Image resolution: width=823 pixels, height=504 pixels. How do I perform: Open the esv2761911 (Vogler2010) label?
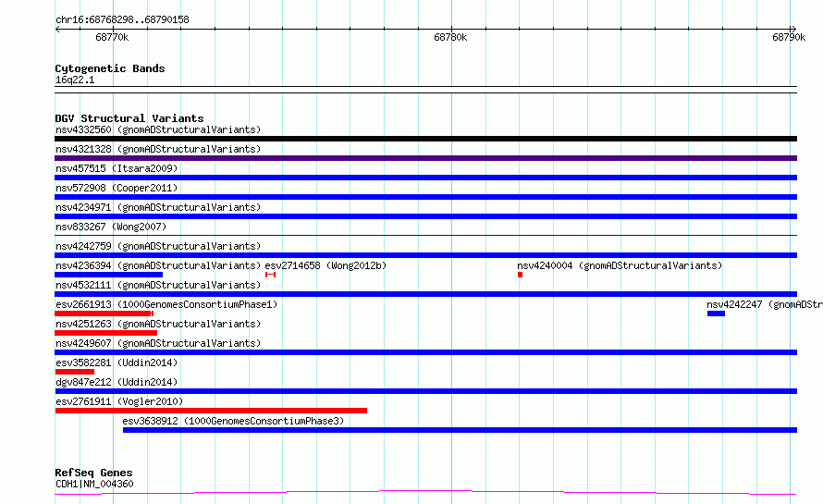click(x=119, y=401)
